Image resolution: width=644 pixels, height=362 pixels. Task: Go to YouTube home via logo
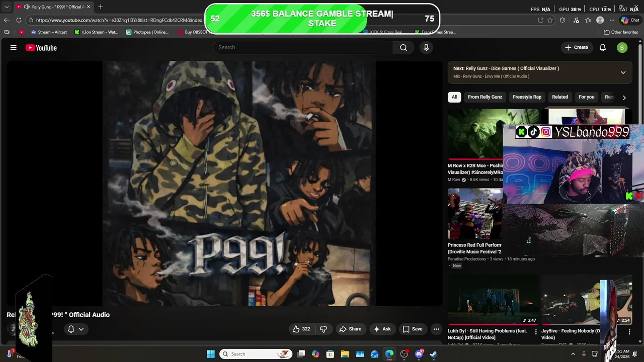41,48
